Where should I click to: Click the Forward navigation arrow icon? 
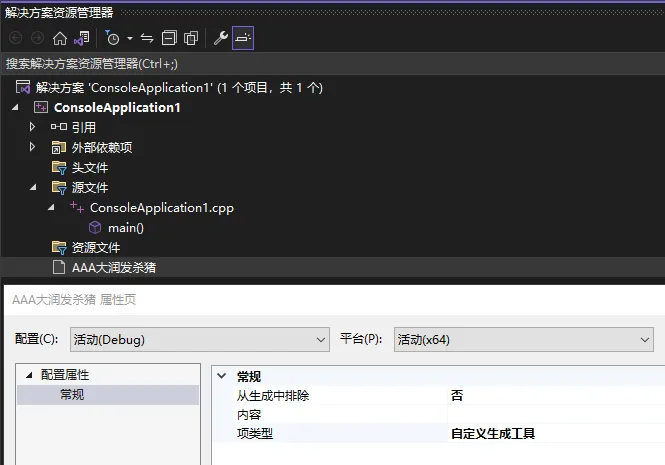click(x=37, y=38)
